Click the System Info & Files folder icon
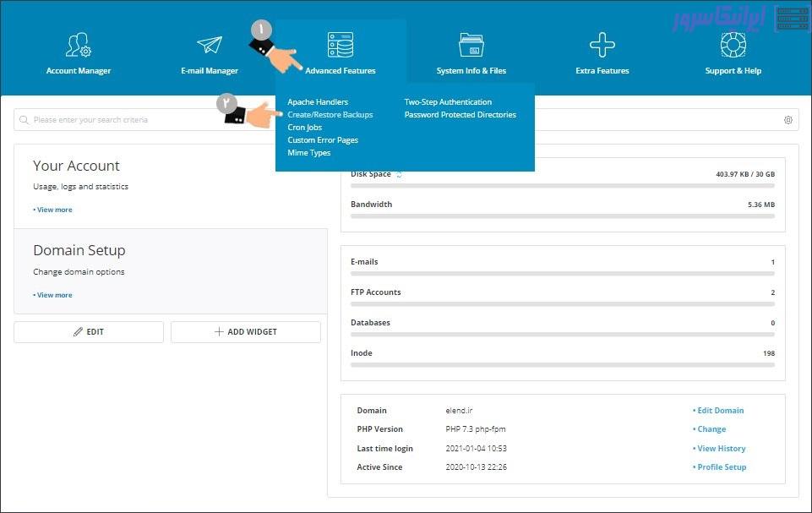This screenshot has width=812, height=513. (x=471, y=45)
